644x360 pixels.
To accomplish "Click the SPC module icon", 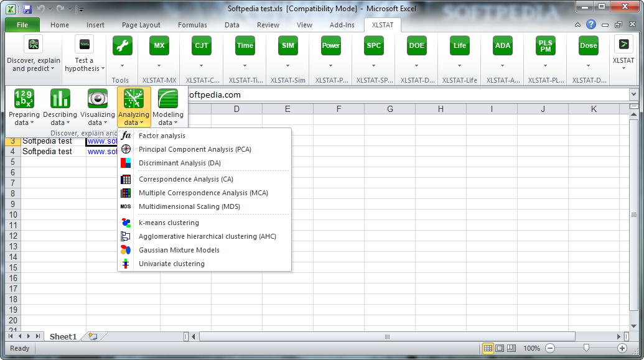I will tap(374, 45).
